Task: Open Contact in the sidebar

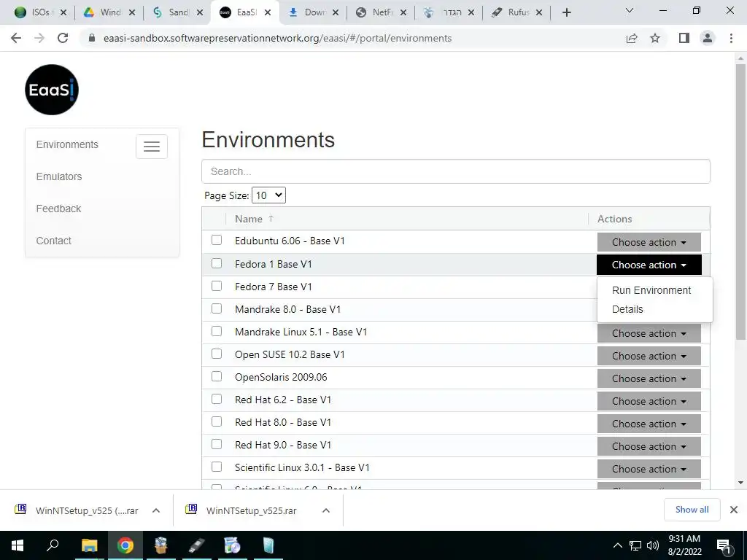Action: (x=53, y=241)
